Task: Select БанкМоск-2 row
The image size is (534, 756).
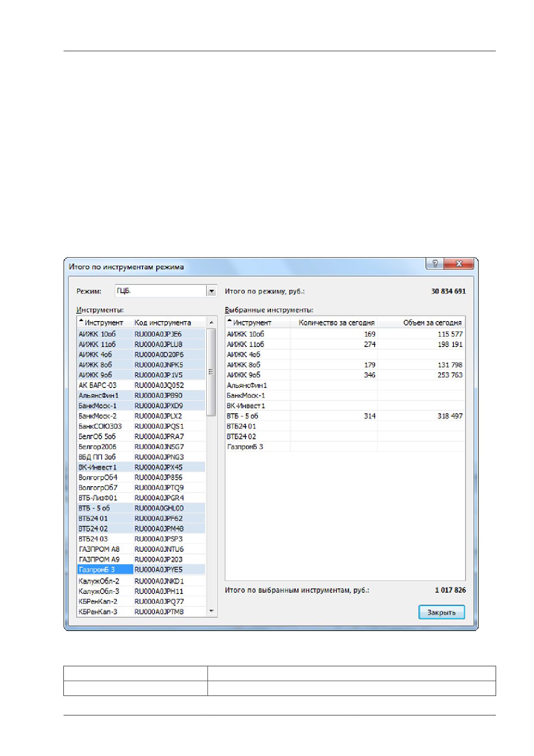Action: point(141,416)
